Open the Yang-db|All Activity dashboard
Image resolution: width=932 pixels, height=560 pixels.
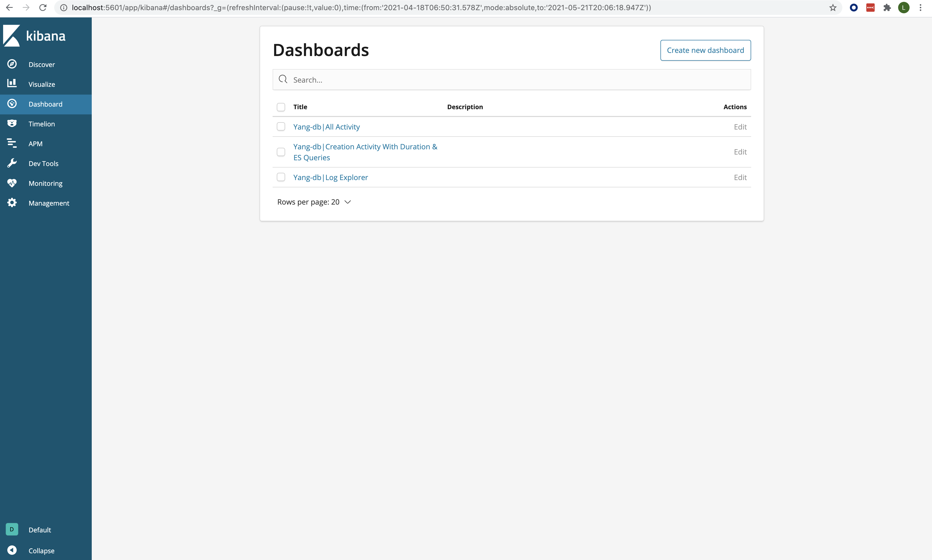point(326,127)
